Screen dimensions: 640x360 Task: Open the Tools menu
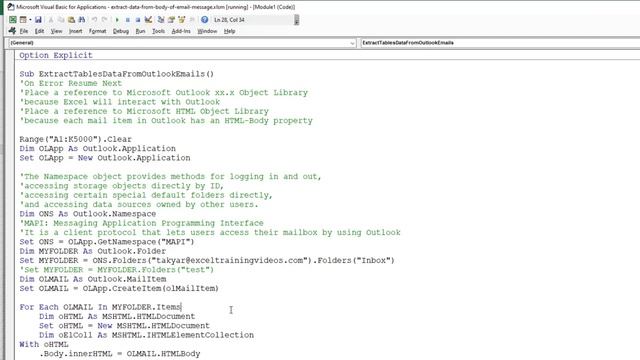(158, 31)
